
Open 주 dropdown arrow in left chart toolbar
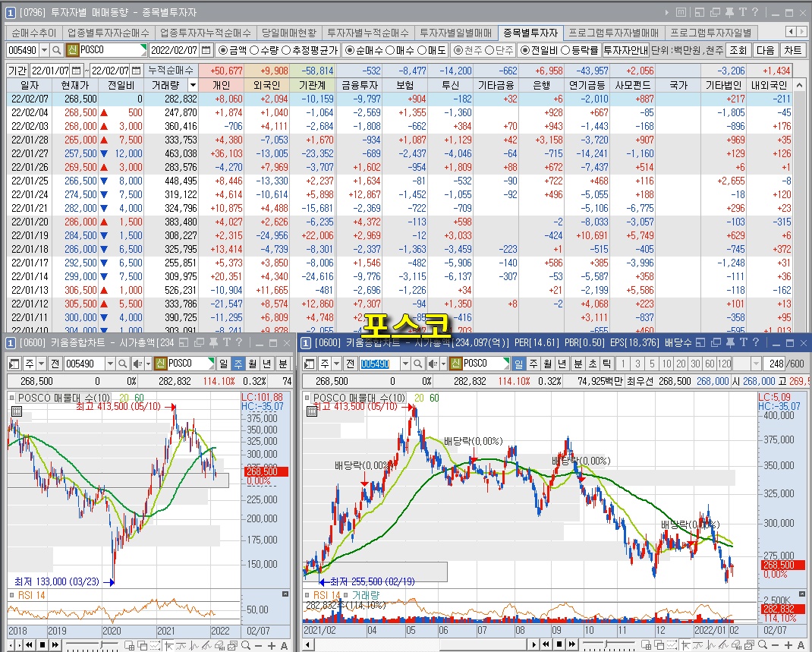pyautogui.click(x=42, y=364)
